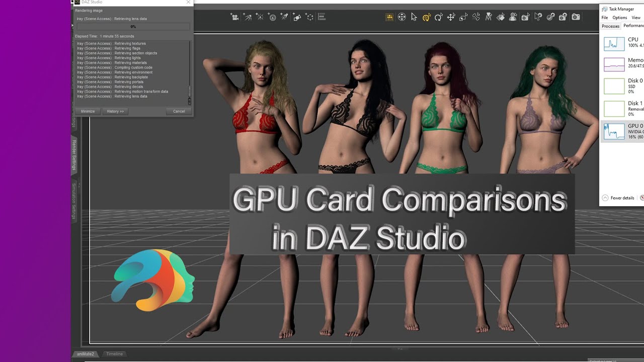Click the round linear point light icon
644x362 pixels.
click(x=272, y=17)
